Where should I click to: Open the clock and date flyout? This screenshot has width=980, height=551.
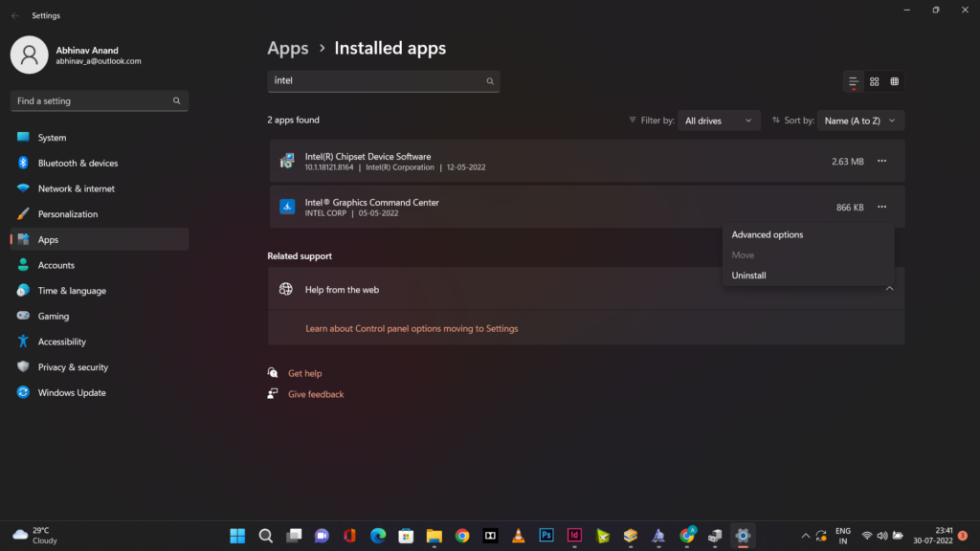click(x=933, y=536)
